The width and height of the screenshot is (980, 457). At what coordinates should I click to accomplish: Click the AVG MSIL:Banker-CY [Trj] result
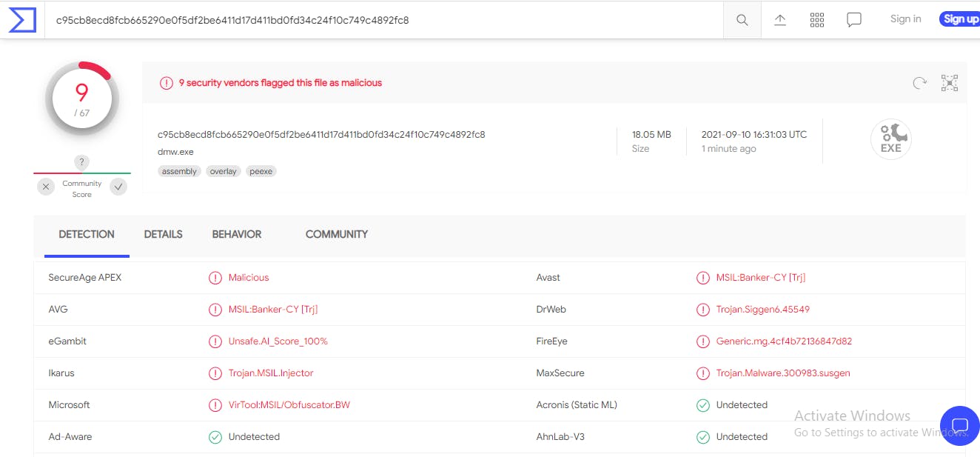273,310
